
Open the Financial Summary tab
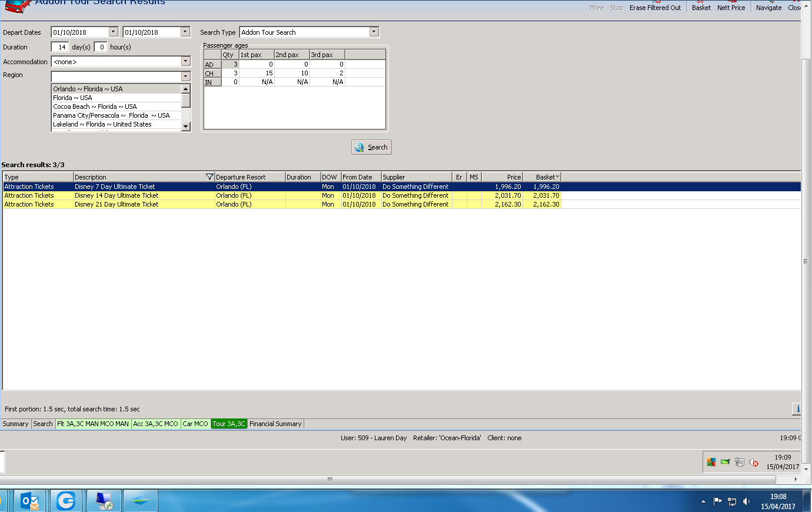[x=275, y=424]
